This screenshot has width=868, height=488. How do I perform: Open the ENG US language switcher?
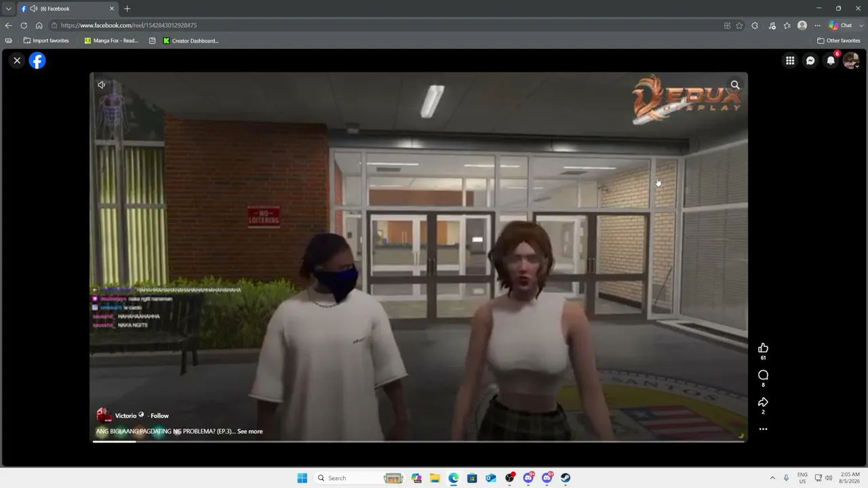802,478
